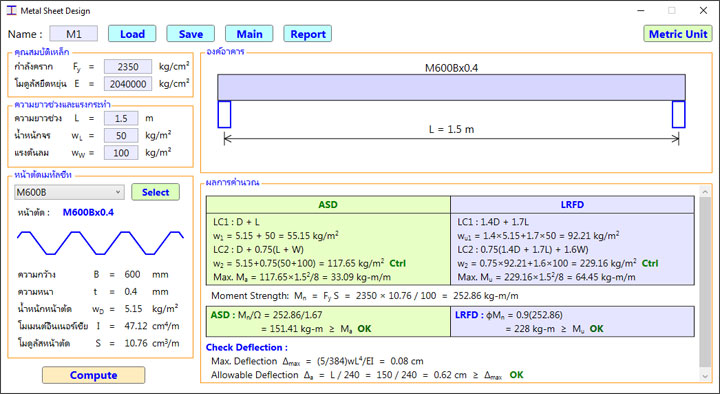
Task: Click the wind load wW field 100
Action: pos(121,153)
